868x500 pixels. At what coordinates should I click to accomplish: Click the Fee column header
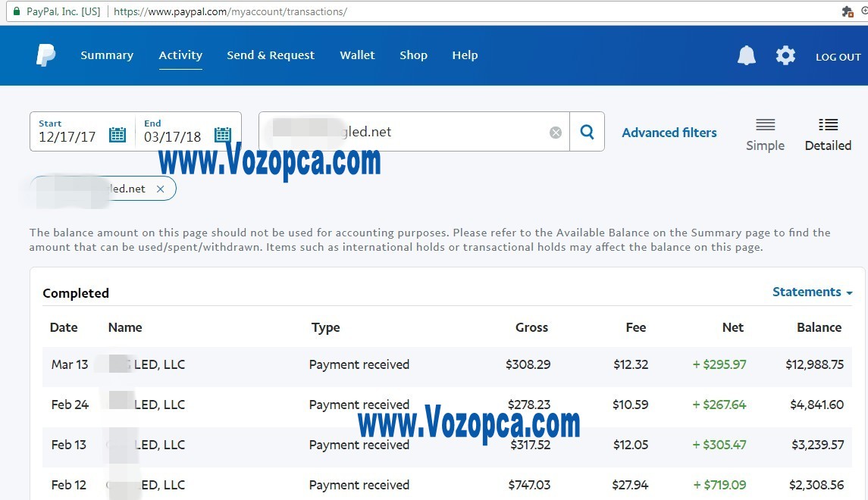coord(635,327)
